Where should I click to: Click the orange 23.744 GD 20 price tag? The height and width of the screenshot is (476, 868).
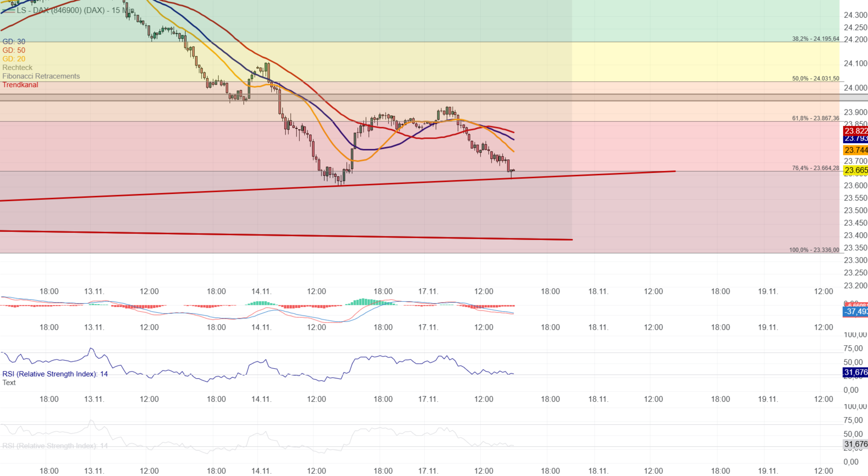(x=855, y=150)
